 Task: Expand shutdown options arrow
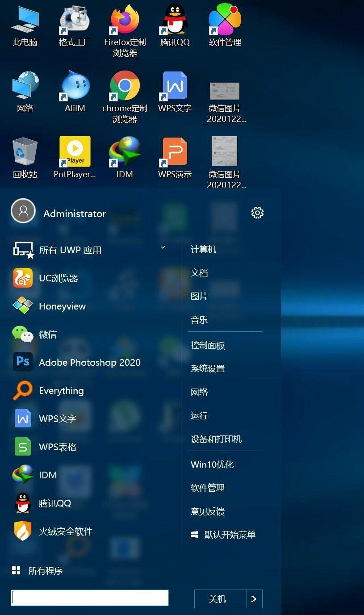254,599
